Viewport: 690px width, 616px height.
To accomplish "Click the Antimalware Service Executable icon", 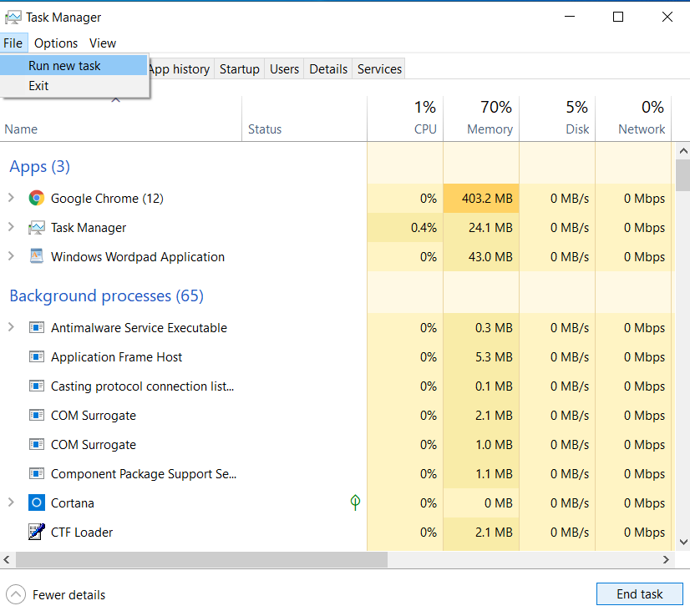I will coord(37,327).
